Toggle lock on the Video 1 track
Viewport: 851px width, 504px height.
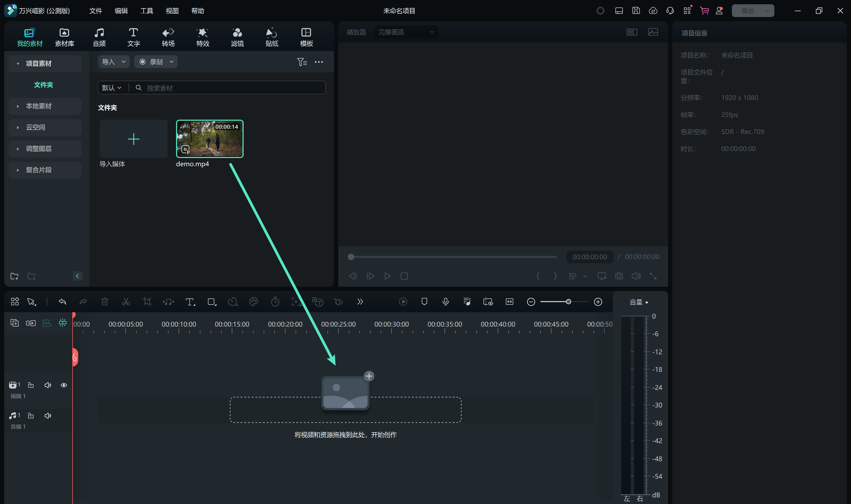coord(31,385)
